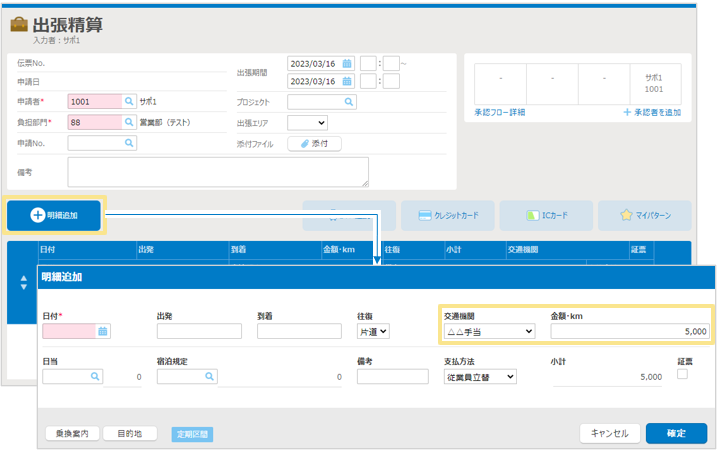Click search icon in 申請No. field
This screenshot has width=720, height=450.
pos(129,143)
